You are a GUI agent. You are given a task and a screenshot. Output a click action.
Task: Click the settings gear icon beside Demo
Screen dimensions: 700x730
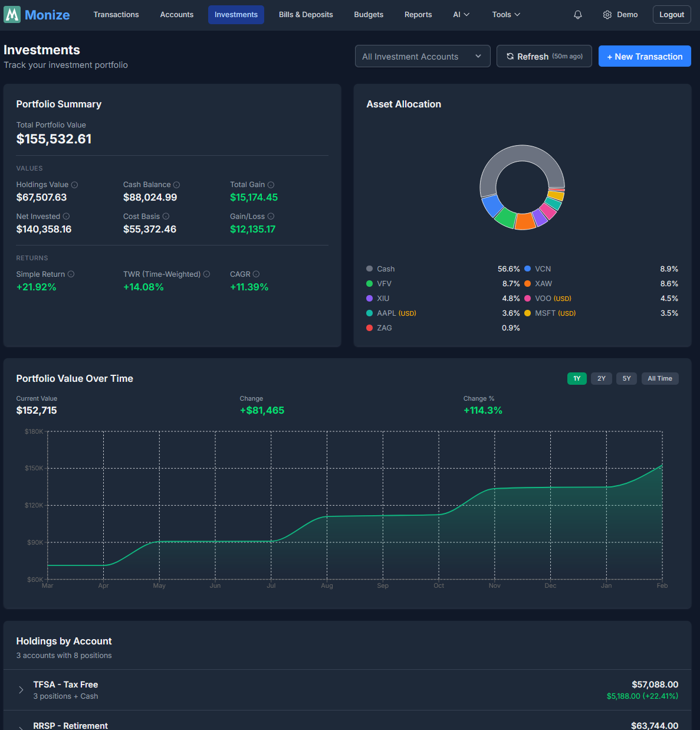coord(607,15)
